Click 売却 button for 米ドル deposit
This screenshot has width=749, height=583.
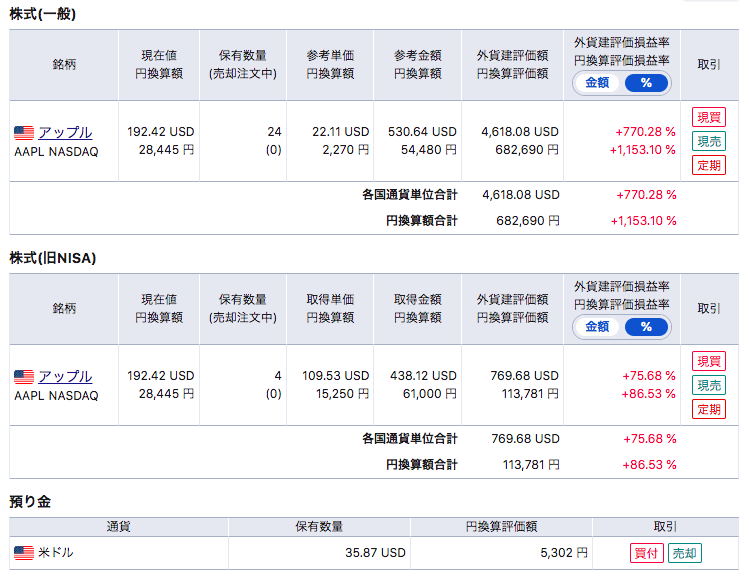tap(685, 553)
